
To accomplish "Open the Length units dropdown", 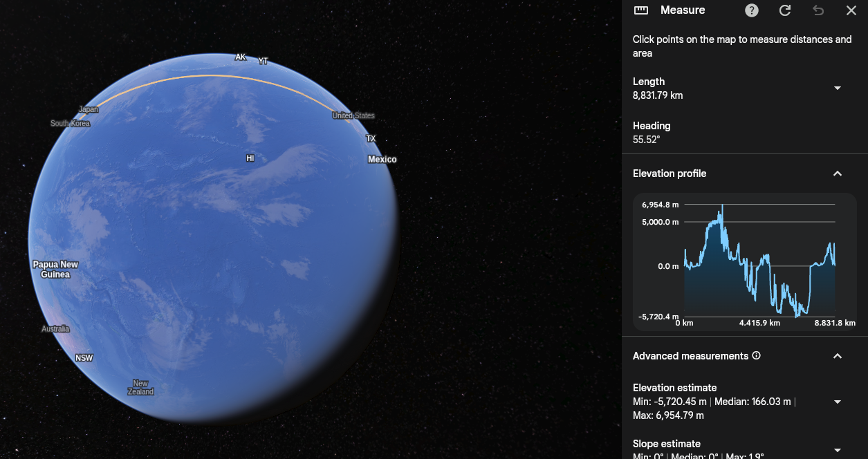I will click(x=838, y=88).
